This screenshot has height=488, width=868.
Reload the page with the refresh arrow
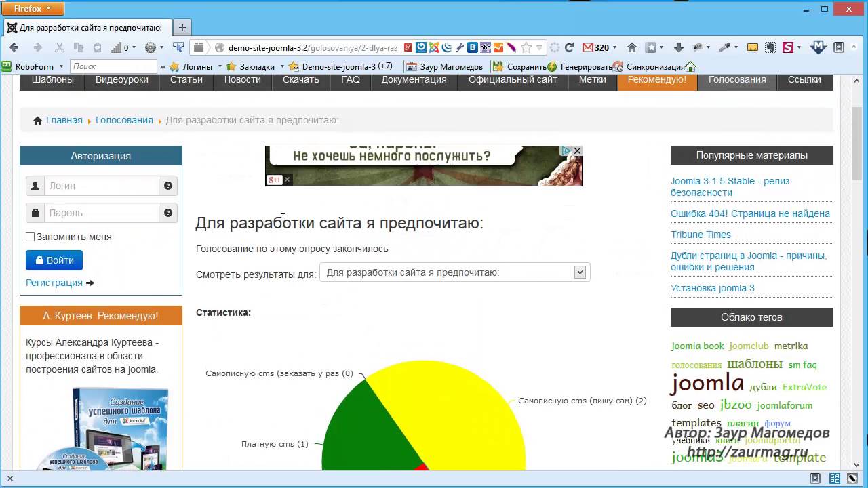569,47
